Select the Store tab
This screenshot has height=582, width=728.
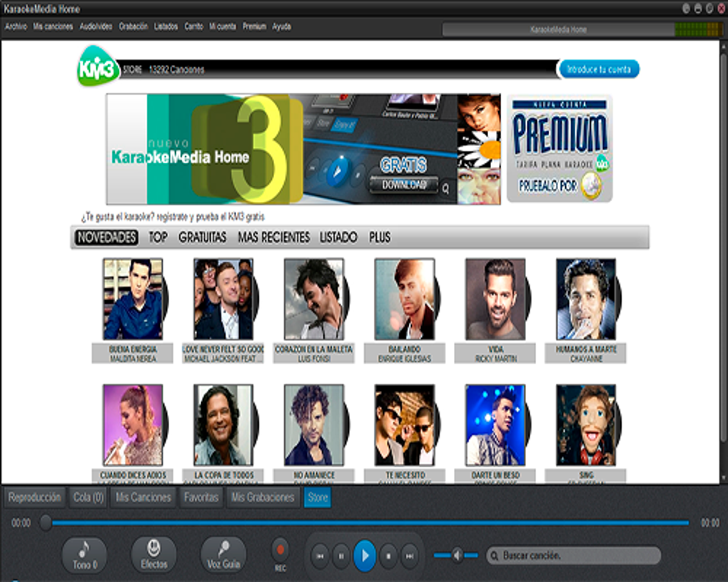tap(318, 498)
